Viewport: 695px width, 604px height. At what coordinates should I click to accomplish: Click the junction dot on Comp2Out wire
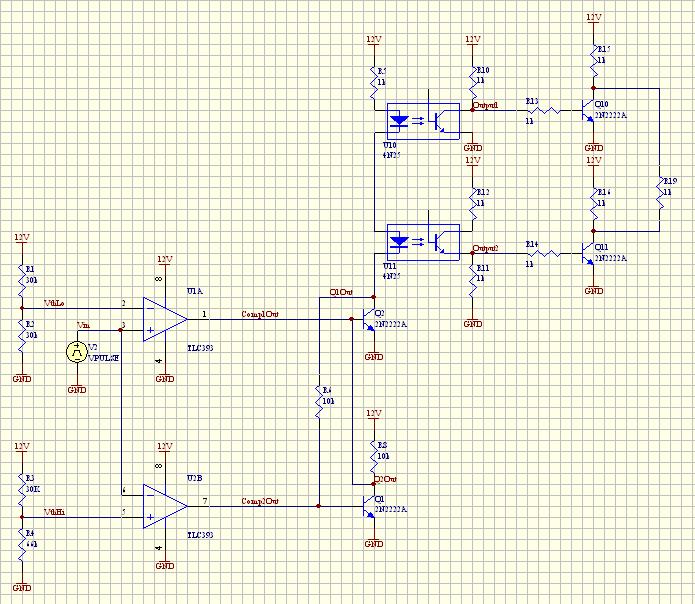pyautogui.click(x=319, y=506)
